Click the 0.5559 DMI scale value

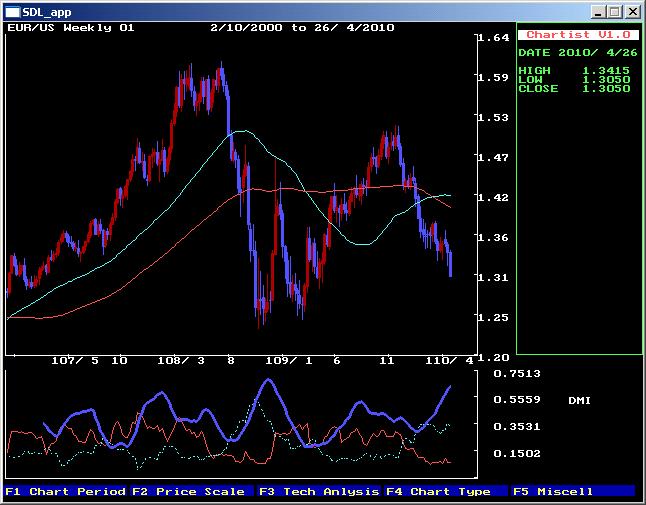(517, 400)
